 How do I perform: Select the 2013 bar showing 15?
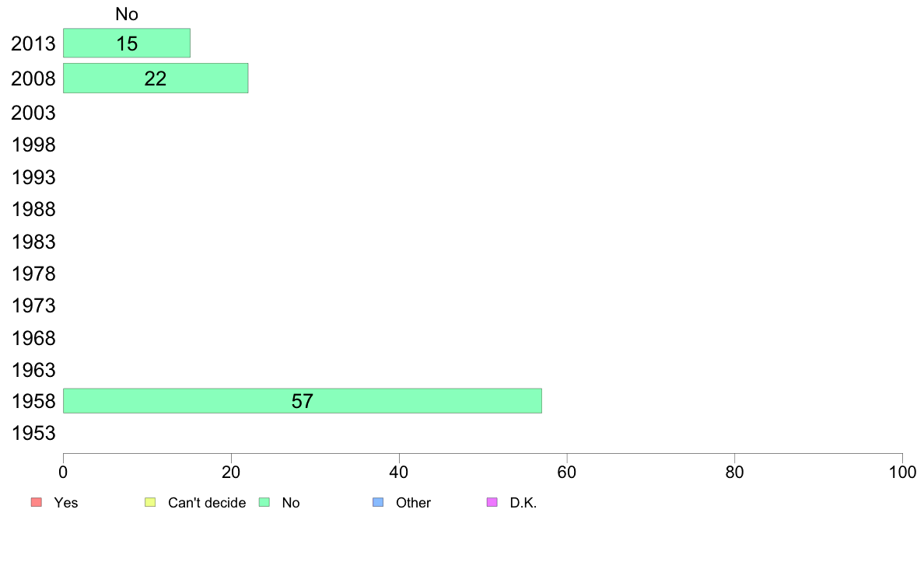pos(127,43)
